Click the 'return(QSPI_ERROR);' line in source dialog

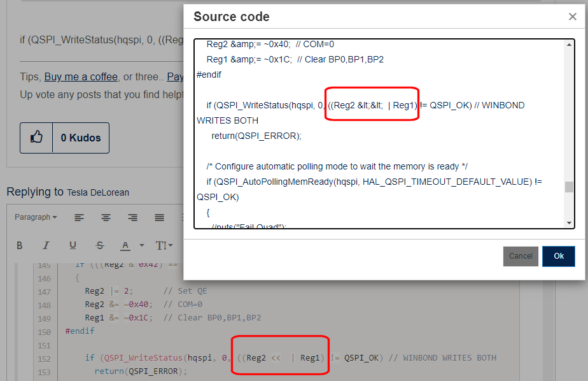click(256, 136)
